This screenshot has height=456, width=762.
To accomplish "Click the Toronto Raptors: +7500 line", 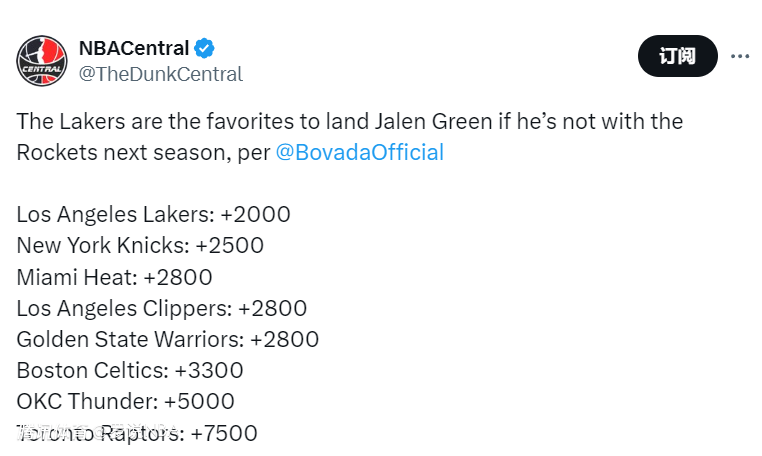I will pyautogui.click(x=137, y=433).
